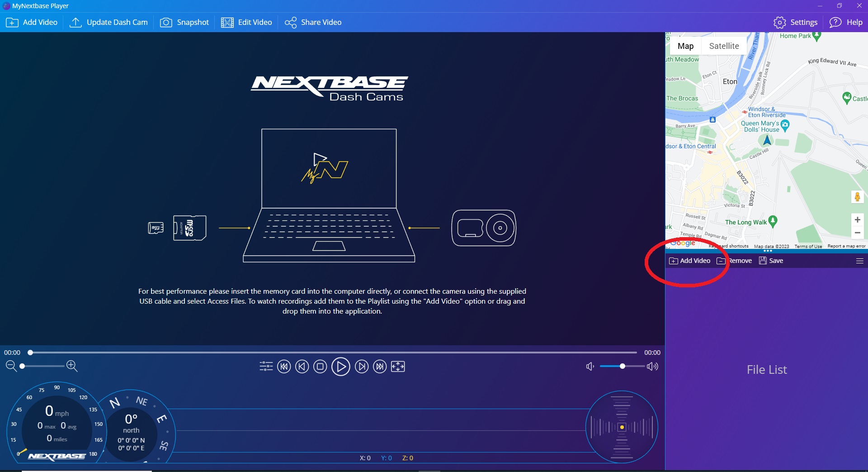Screen dimensions: 868x472
Task: Toggle fullscreen view
Action: (x=398, y=367)
